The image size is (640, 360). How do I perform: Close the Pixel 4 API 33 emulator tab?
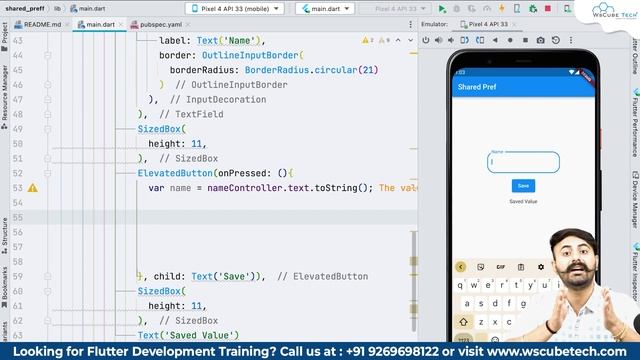(514, 24)
